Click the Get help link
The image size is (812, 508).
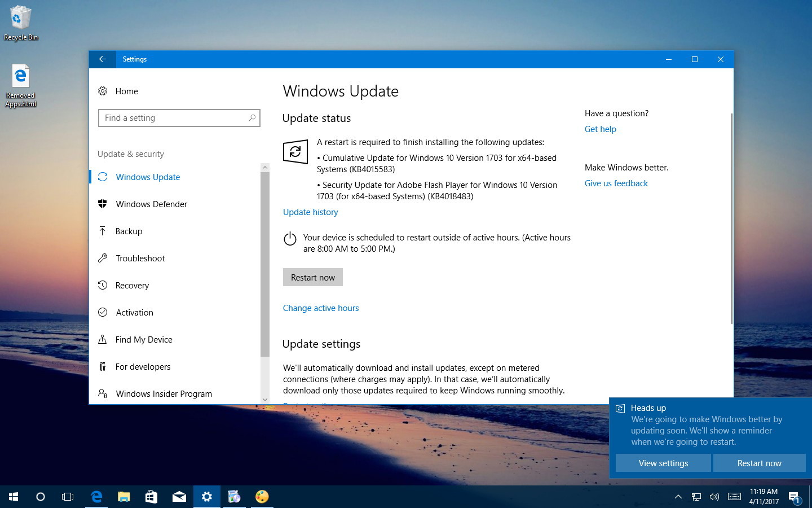(x=601, y=129)
